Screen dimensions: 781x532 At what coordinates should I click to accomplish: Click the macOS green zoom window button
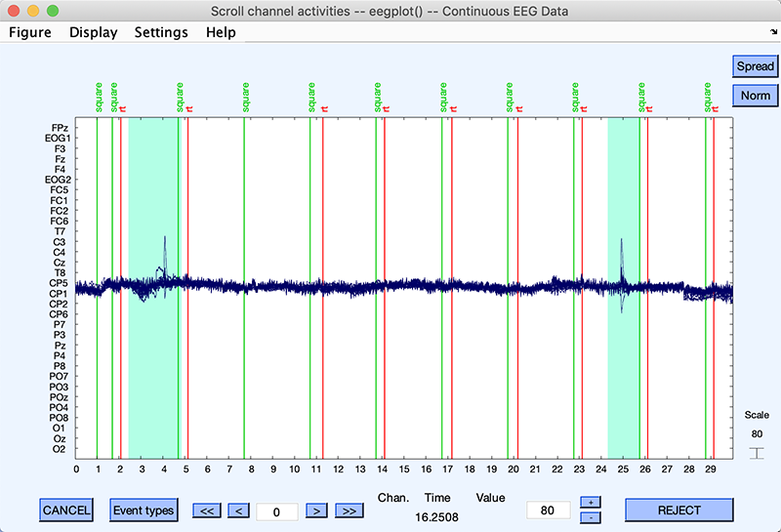coord(53,10)
